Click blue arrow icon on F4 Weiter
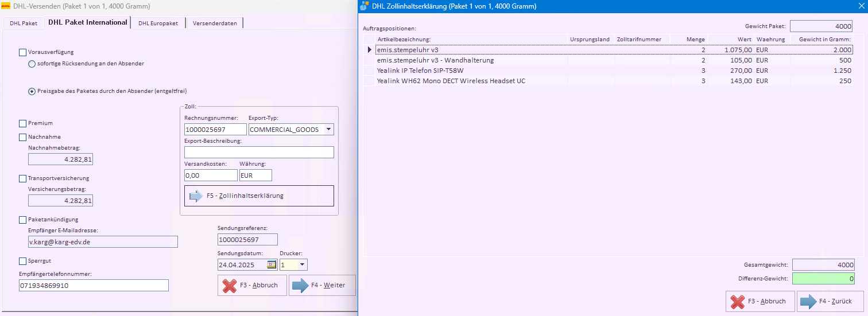Image resolution: width=868 pixels, height=316 pixels. coord(301,285)
